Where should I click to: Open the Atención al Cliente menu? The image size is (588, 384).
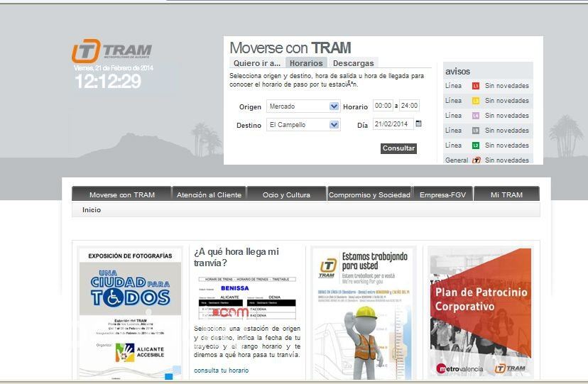click(x=209, y=194)
